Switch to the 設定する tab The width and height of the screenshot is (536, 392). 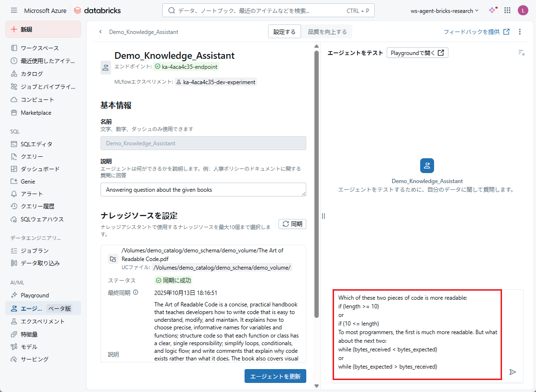pyautogui.click(x=284, y=32)
